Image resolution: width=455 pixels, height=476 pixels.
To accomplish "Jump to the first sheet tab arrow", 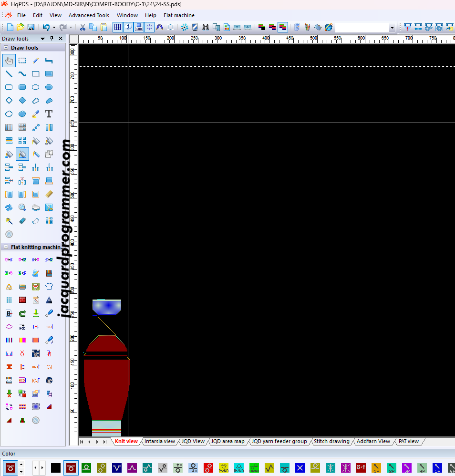I will 82,442.
